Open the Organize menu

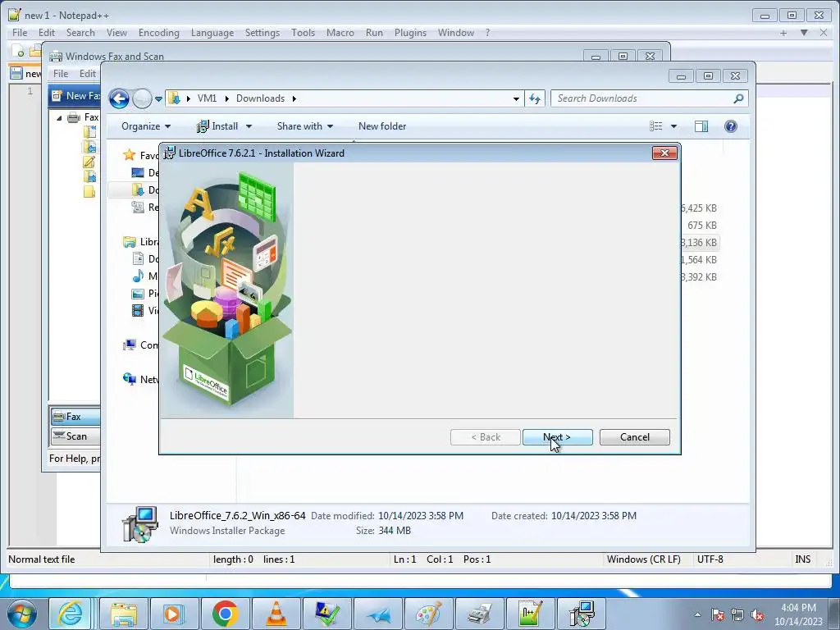[146, 126]
